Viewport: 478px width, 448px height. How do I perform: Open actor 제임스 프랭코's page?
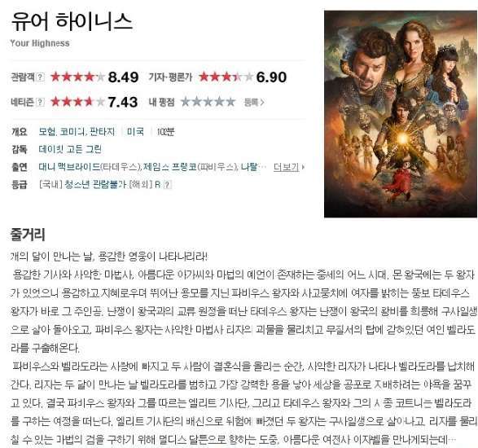tap(170, 167)
